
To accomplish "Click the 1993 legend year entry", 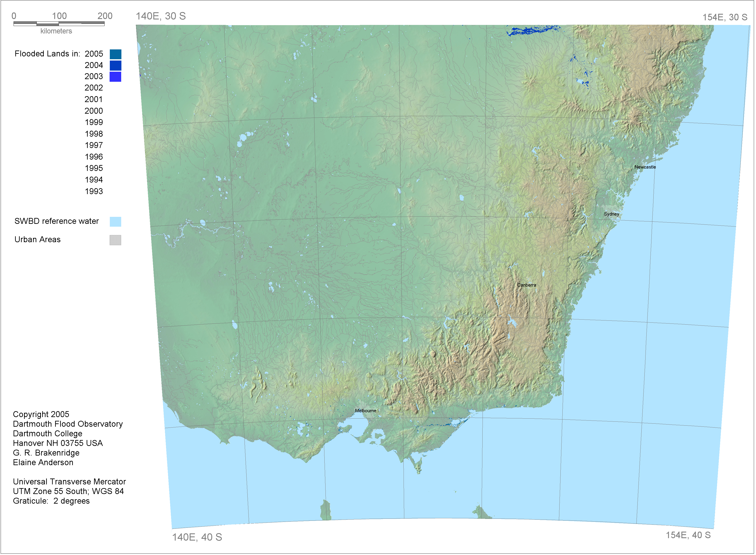I will 94,191.
